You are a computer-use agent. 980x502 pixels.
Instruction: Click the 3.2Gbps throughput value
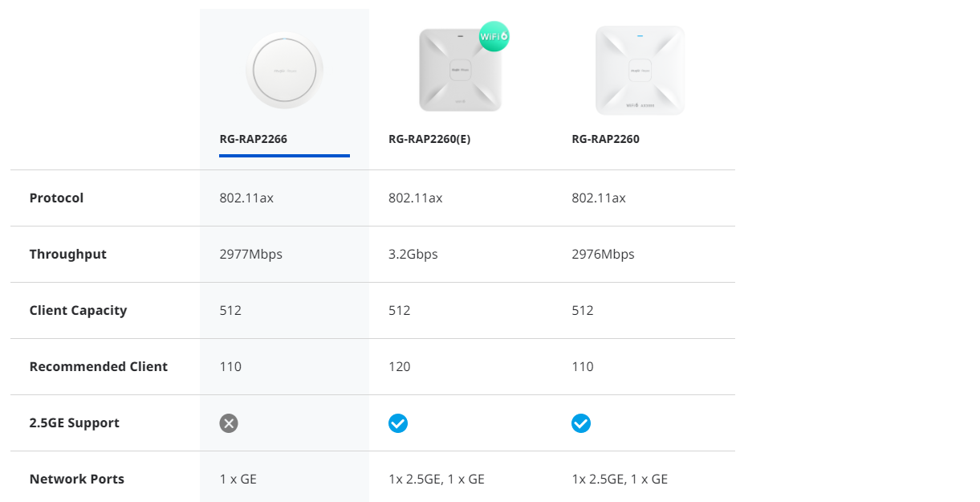point(413,254)
